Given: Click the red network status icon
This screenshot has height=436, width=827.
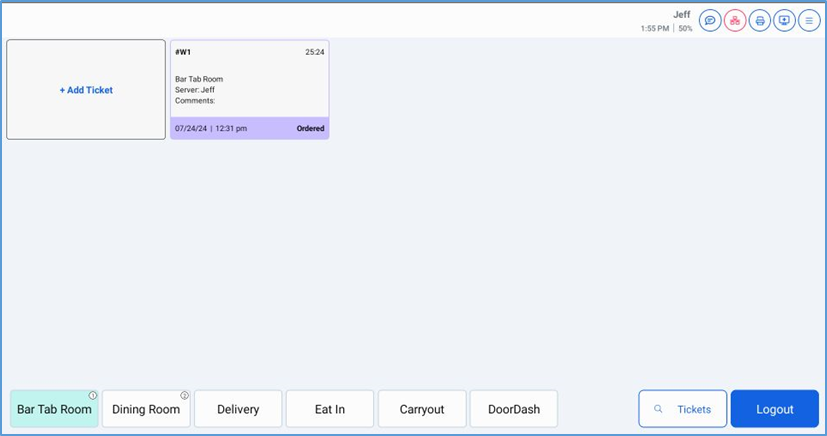Looking at the screenshot, I should coord(735,20).
